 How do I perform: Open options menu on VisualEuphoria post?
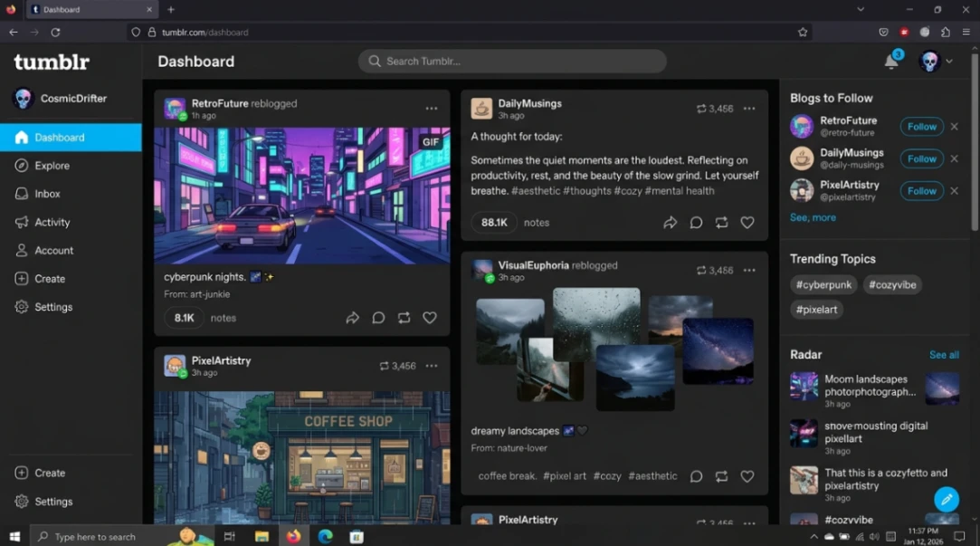coord(748,270)
